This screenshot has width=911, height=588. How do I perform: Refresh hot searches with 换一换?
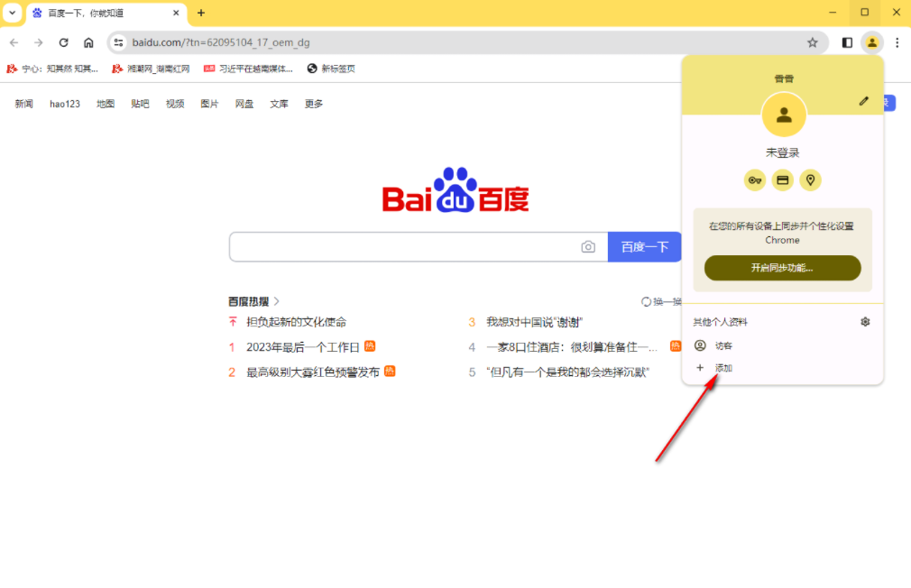pyautogui.click(x=661, y=301)
